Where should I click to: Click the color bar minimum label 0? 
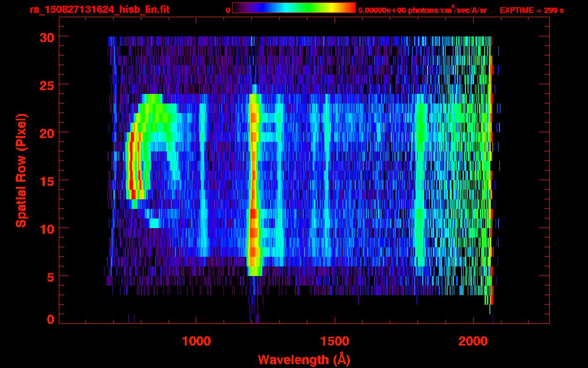pyautogui.click(x=228, y=10)
